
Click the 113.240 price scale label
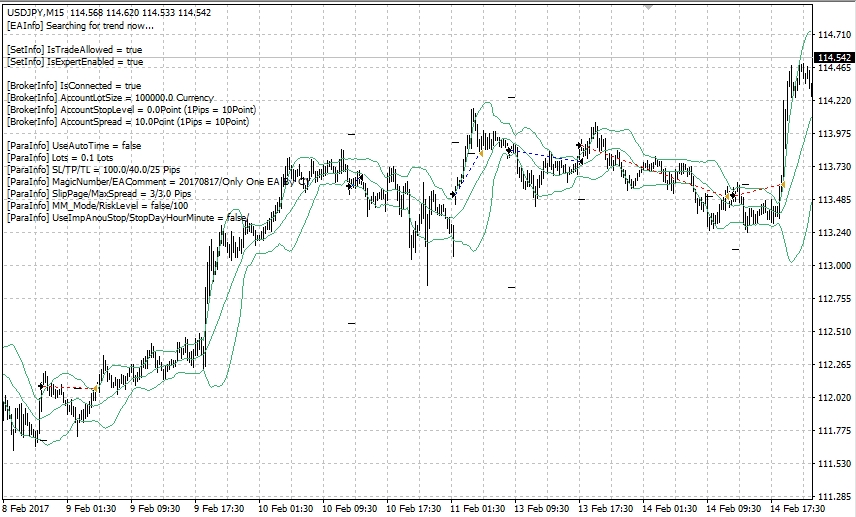(834, 233)
